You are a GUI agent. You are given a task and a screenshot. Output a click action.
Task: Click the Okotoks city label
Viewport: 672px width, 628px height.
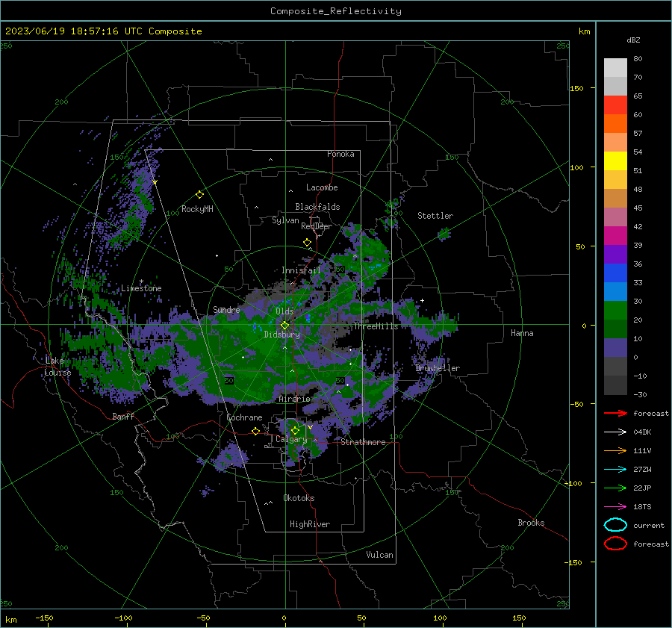point(299,498)
